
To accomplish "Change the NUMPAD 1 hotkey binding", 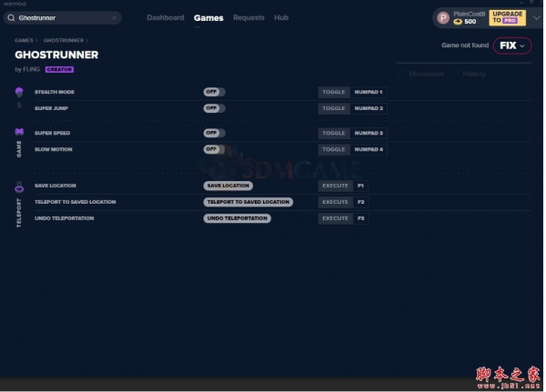I will coord(369,92).
